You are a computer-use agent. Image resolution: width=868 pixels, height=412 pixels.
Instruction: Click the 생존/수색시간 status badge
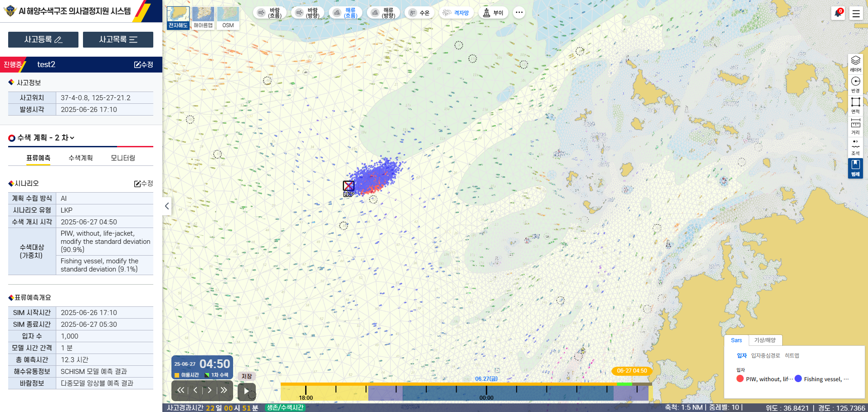tap(285, 408)
